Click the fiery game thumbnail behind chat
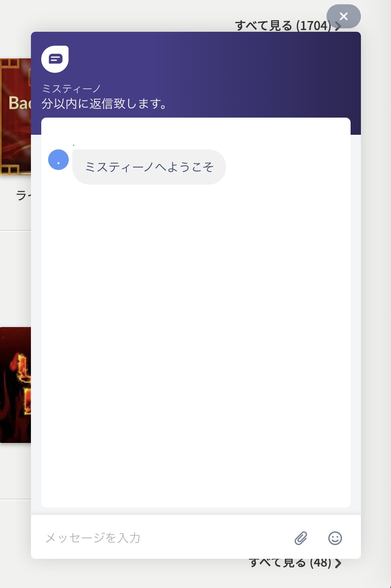The width and height of the screenshot is (391, 588). pyautogui.click(x=15, y=385)
